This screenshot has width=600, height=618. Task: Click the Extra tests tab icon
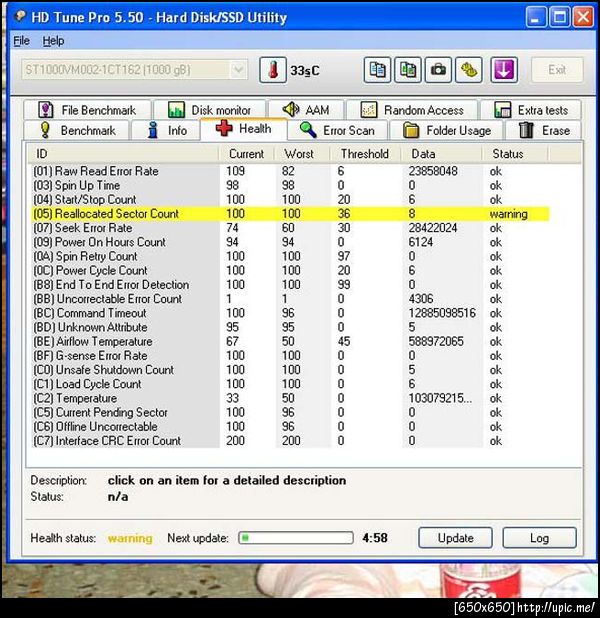coord(503,110)
